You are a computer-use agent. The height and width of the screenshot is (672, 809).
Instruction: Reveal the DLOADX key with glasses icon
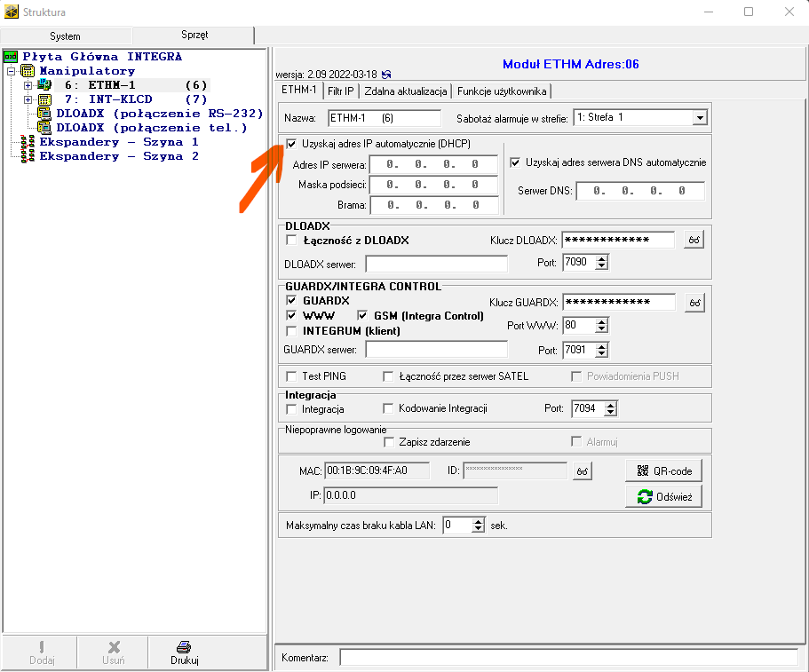pos(694,240)
